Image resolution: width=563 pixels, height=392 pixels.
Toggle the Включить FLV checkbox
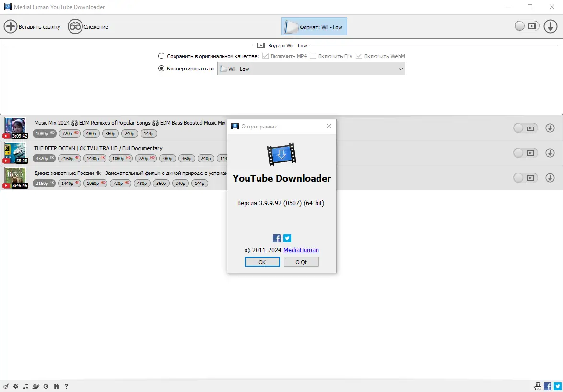313,56
